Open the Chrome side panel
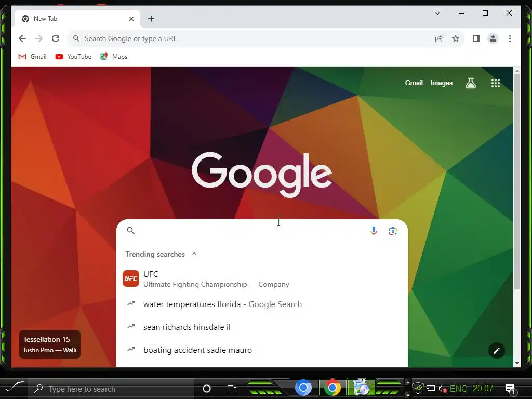Screen dimensions: 532x399 point(476,38)
